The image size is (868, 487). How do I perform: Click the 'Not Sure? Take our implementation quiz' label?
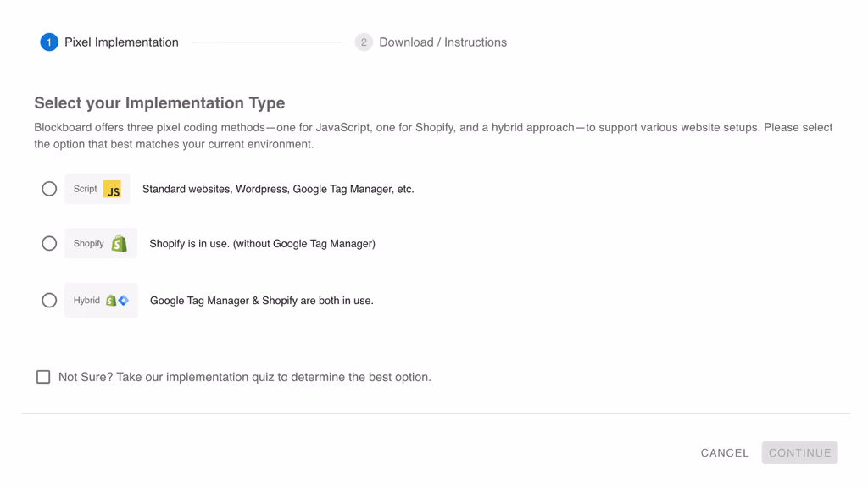point(245,377)
